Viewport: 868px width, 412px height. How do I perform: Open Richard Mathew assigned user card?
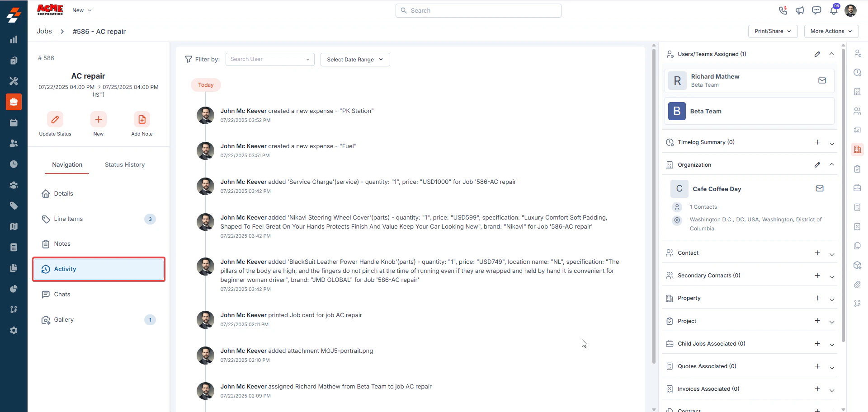coord(749,80)
